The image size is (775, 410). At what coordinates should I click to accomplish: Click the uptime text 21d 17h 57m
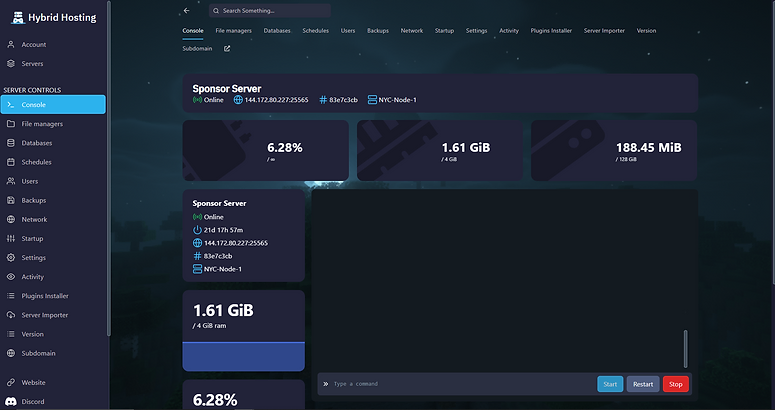pyautogui.click(x=223, y=230)
